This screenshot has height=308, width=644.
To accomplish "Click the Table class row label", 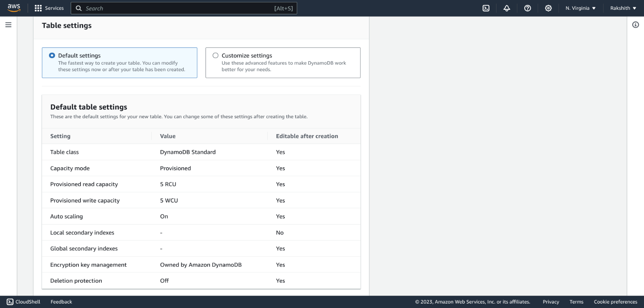I will (65, 152).
